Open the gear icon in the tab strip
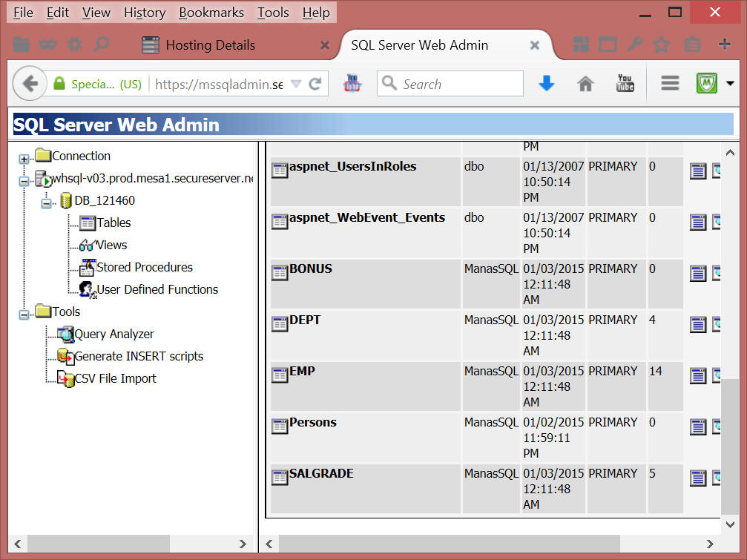The height and width of the screenshot is (560, 747). 74,45
